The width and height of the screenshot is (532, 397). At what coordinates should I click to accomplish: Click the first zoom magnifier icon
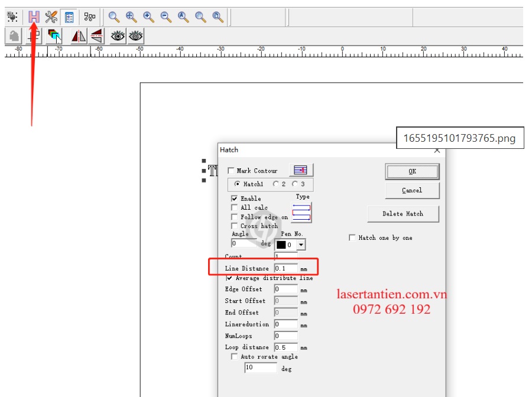tap(114, 17)
